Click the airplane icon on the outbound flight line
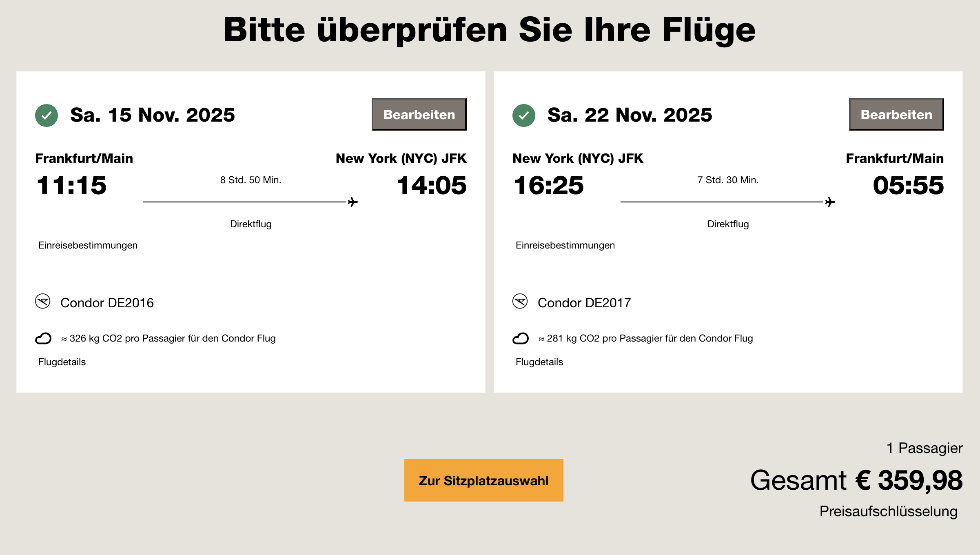 tap(353, 202)
